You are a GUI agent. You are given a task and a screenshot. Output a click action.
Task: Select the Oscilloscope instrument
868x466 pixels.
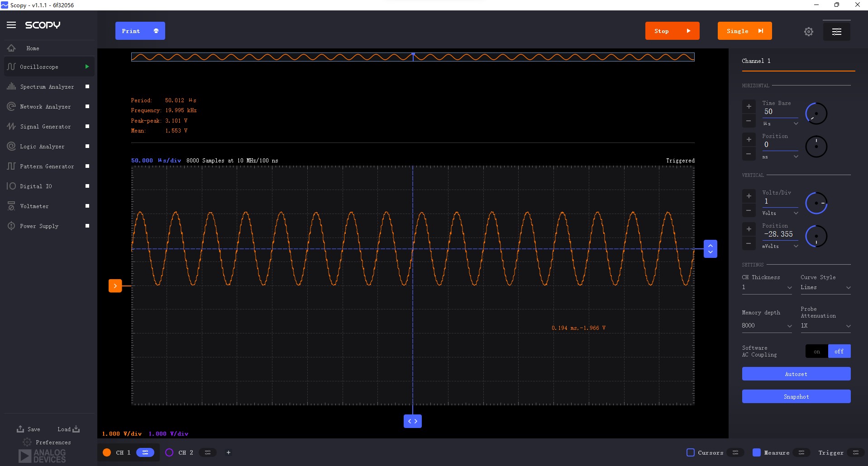49,67
